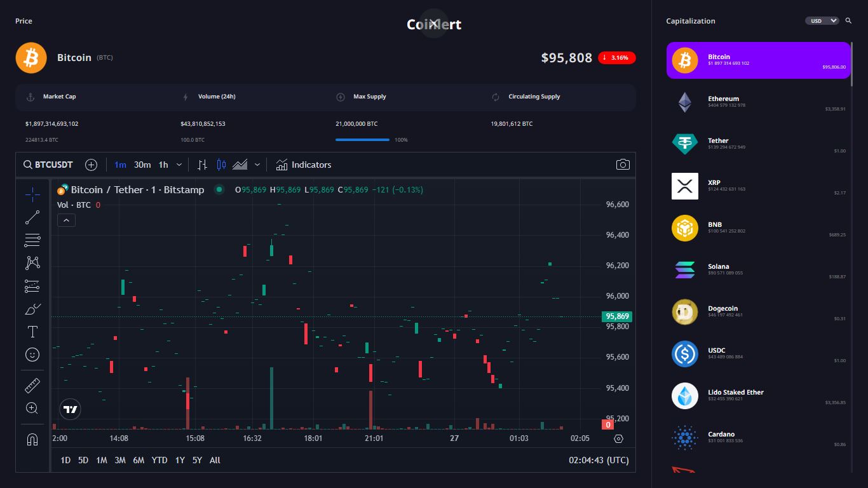
Task: Take a chart snapshot with camera icon
Action: click(x=623, y=165)
